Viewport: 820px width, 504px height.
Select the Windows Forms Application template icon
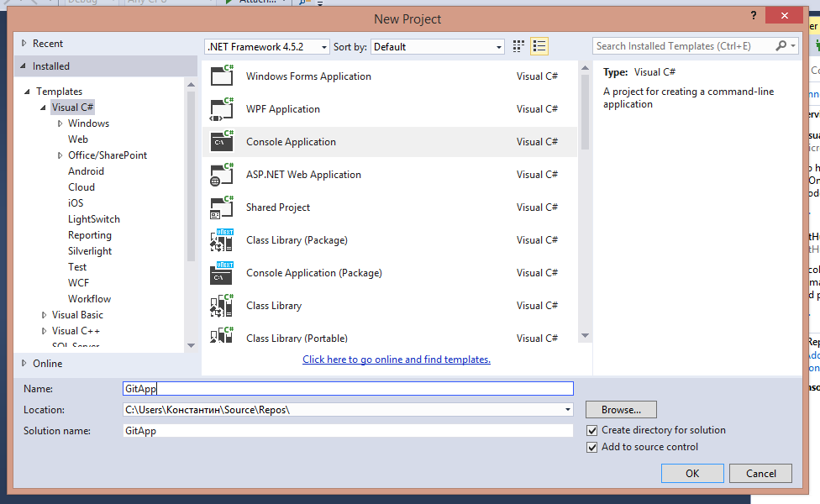click(x=222, y=76)
